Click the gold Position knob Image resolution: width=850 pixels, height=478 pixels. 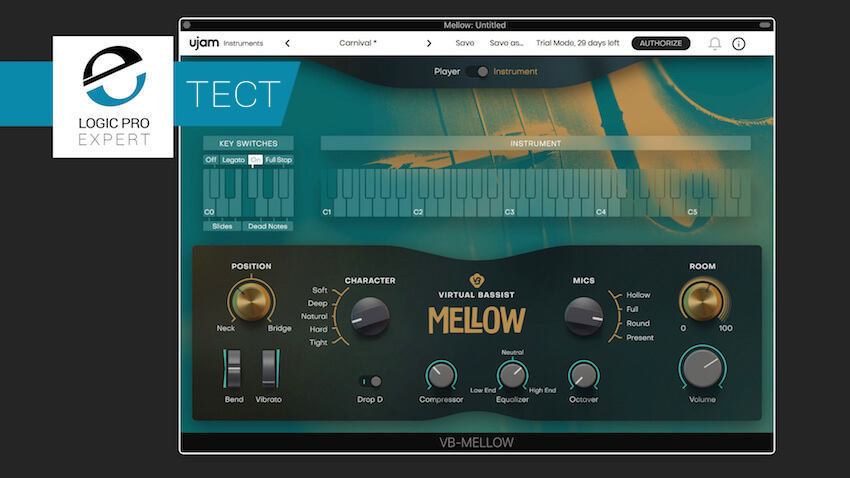click(251, 301)
